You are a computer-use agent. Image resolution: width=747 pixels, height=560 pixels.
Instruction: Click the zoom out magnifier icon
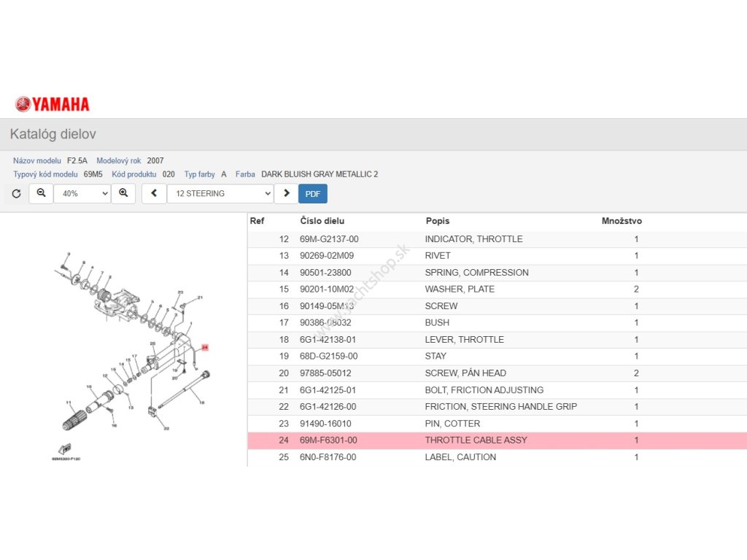click(41, 193)
